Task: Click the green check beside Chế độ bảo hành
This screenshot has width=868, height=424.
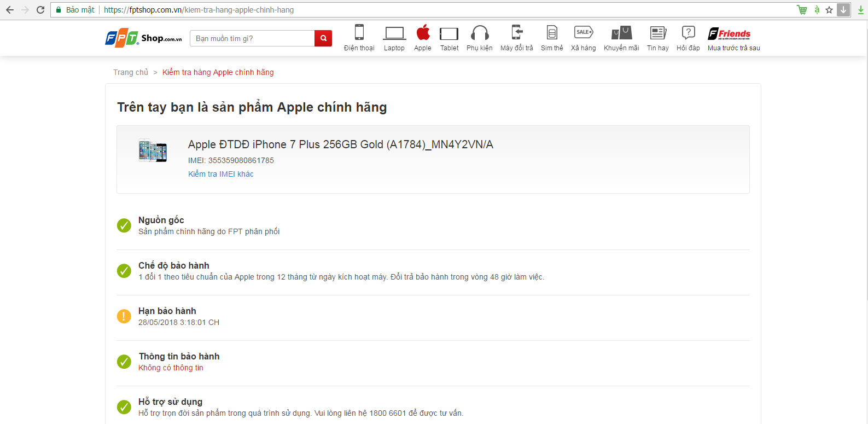Action: click(x=124, y=271)
